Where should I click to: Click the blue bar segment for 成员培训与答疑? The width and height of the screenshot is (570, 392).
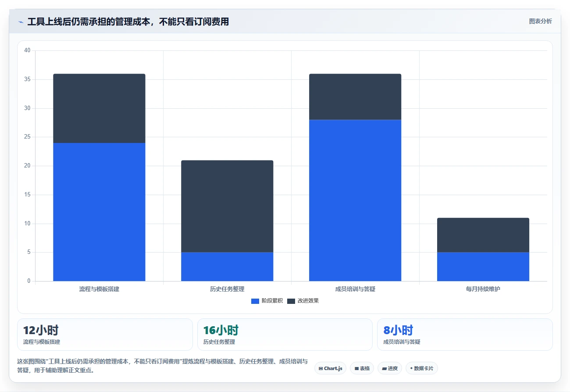click(355, 200)
